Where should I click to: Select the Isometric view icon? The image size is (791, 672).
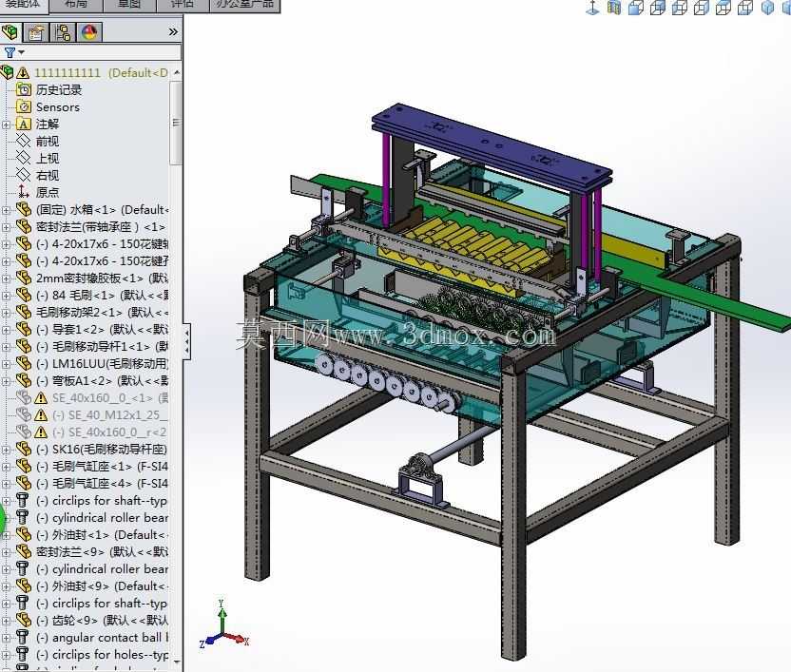pos(767,7)
